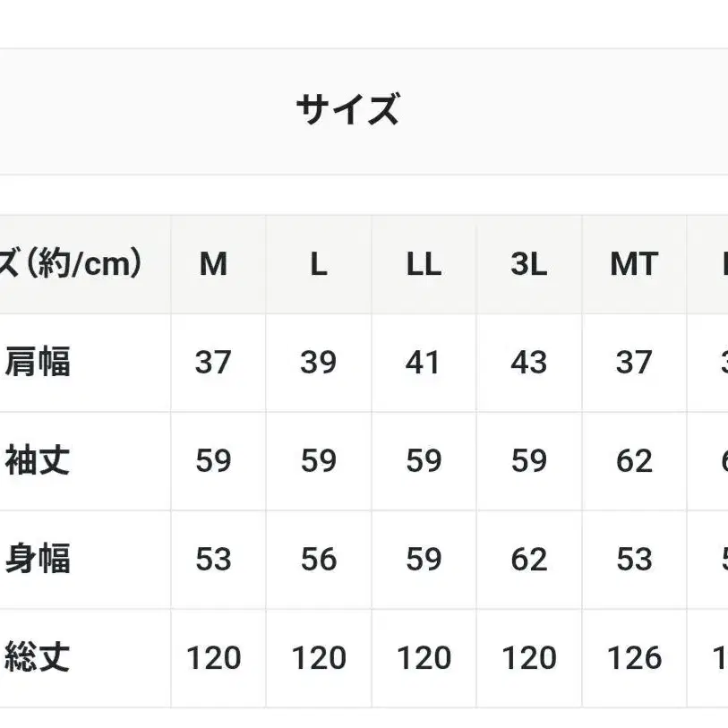Click the 袖丈 value 62 for MT
The image size is (728, 728).
pyautogui.click(x=634, y=461)
